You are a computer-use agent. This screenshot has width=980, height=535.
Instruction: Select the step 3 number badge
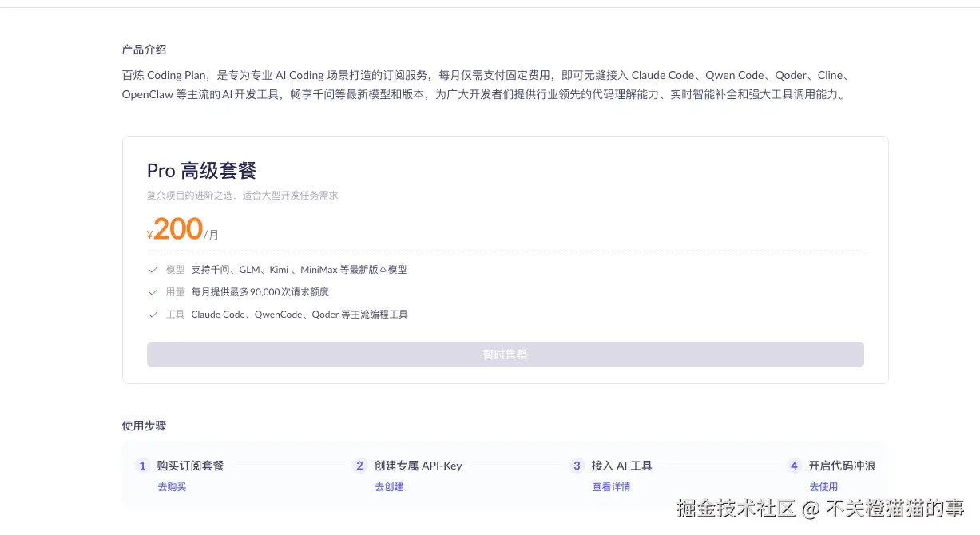(x=577, y=466)
